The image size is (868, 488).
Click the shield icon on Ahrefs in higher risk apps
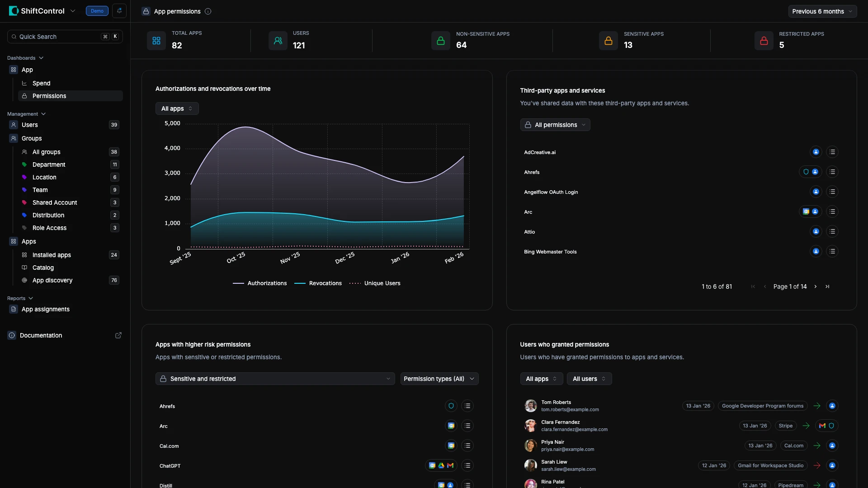pos(451,406)
